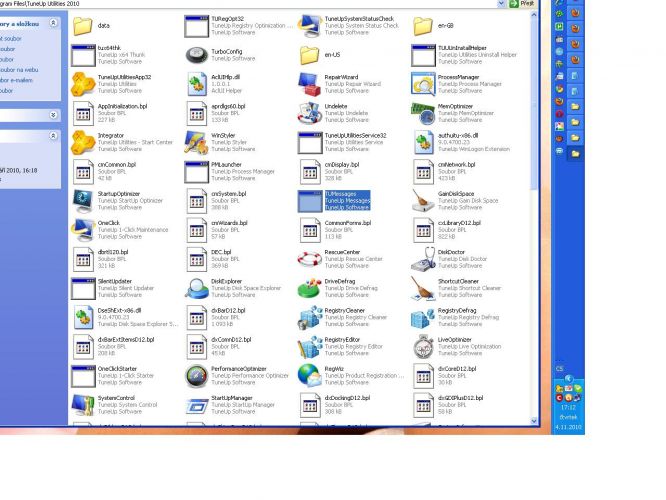Viewport: 666px width, 500px height.
Task: Select the DseShExt-x86.dll file name
Action: [x=119, y=310]
